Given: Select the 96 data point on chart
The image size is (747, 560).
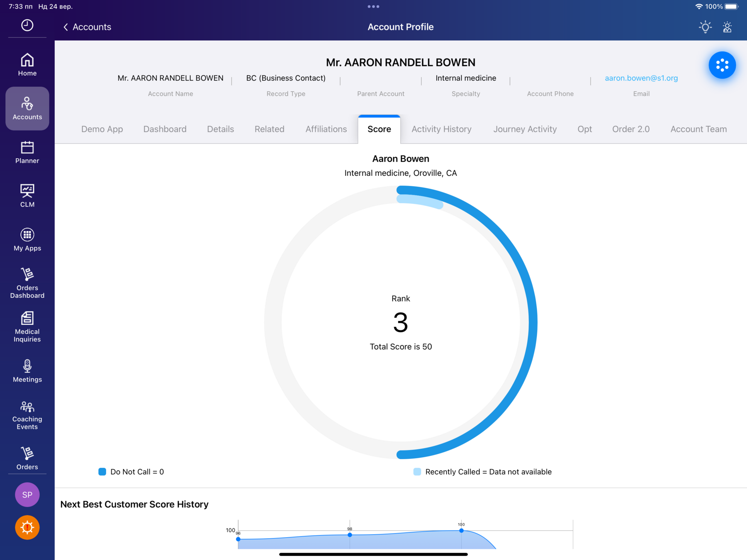Looking at the screenshot, I should (238, 539).
